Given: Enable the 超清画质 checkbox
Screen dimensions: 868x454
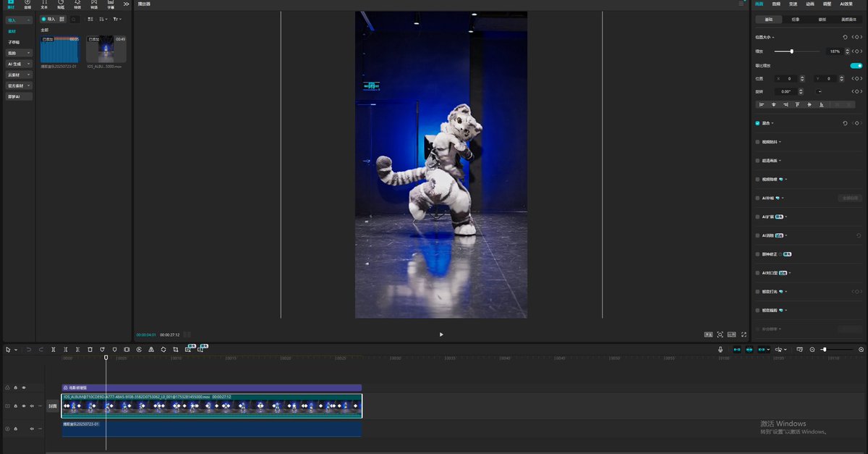Looking at the screenshot, I should [x=757, y=161].
